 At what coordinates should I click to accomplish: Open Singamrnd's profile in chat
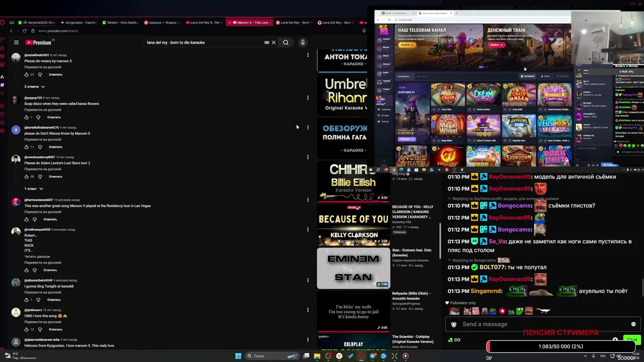pyautogui.click(x=486, y=292)
